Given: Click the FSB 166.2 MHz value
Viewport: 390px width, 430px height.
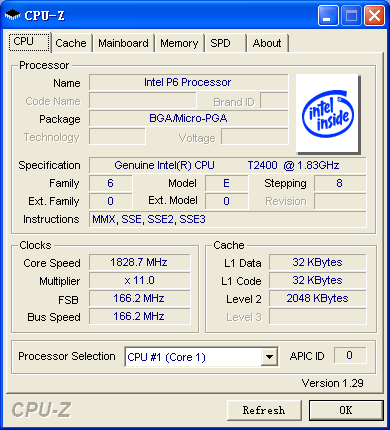Looking at the screenshot, I should (139, 298).
